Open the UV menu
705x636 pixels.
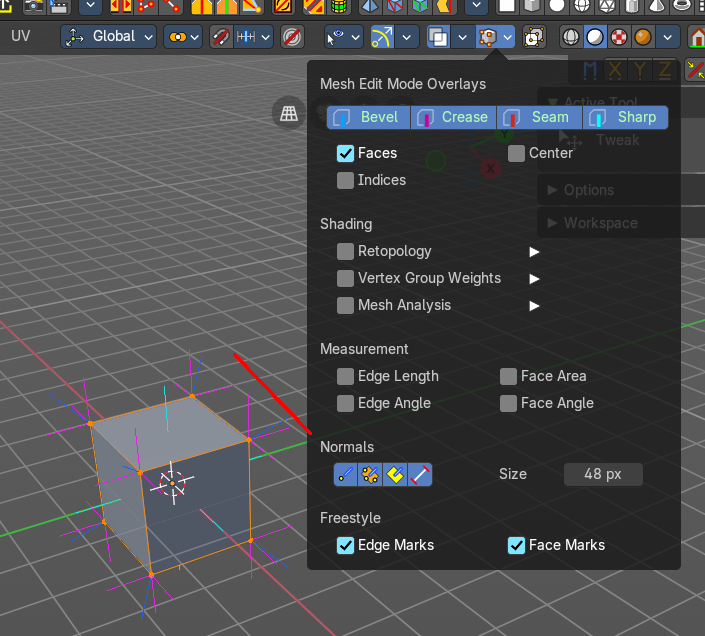(21, 36)
